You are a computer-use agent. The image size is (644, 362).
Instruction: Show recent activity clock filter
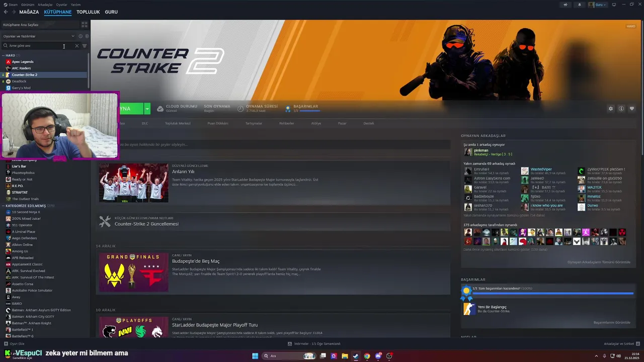(80, 36)
